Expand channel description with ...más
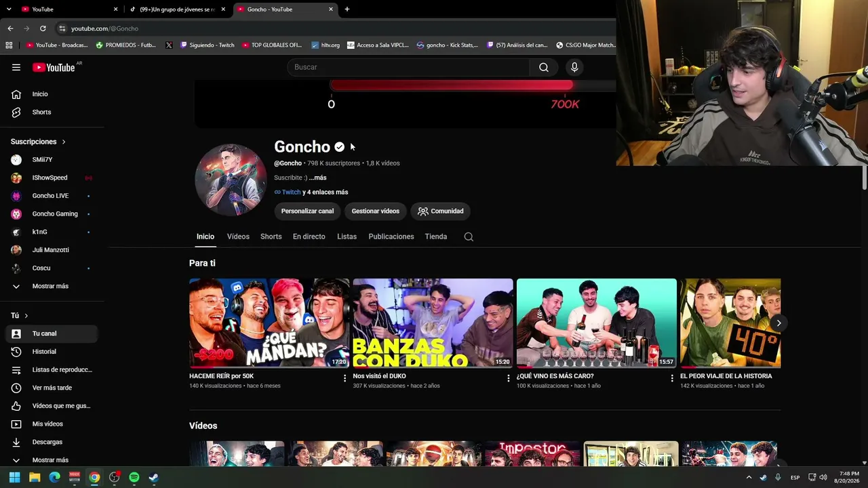The height and width of the screenshot is (488, 868). click(x=317, y=178)
